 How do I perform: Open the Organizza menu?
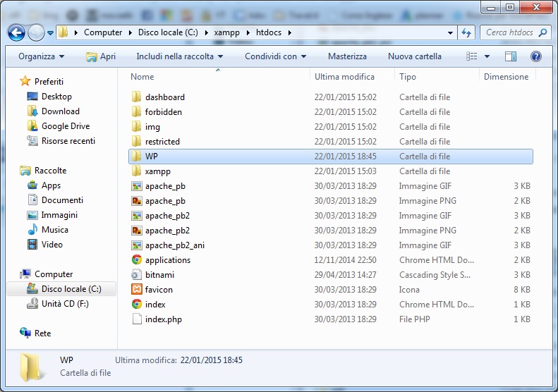(42, 56)
